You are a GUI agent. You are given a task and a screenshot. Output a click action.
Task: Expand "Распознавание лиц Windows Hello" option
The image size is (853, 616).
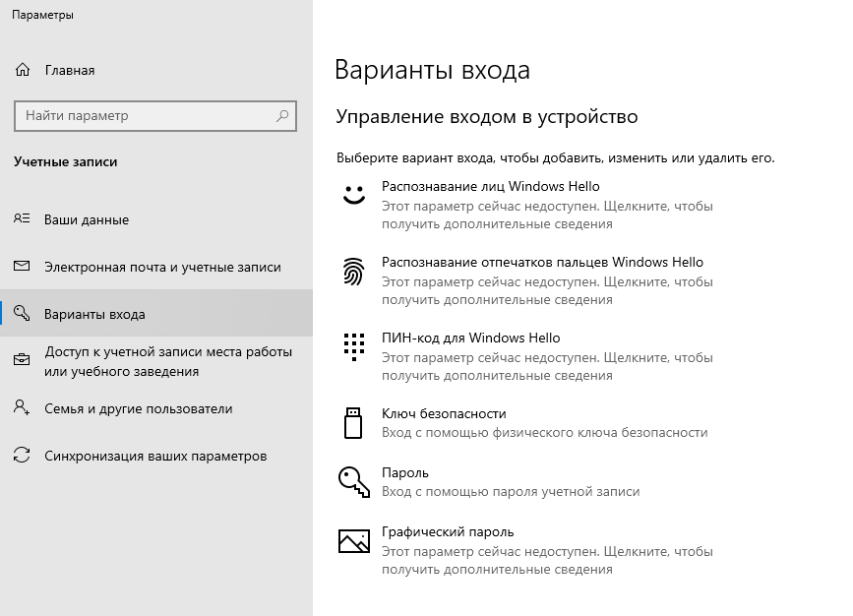click(525, 205)
